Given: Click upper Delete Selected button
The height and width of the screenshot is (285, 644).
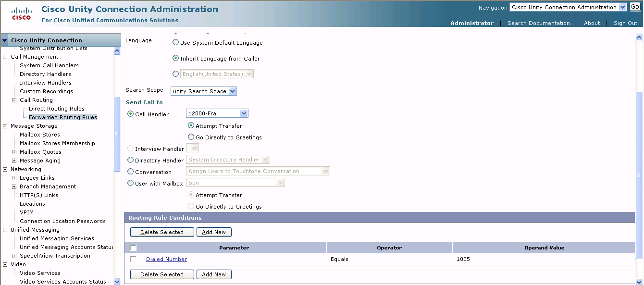Looking at the screenshot, I should point(162,232).
